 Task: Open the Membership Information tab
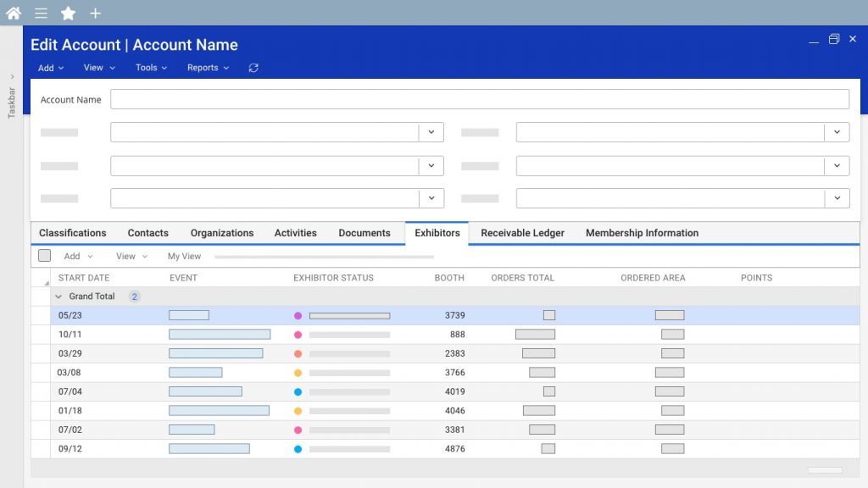642,233
